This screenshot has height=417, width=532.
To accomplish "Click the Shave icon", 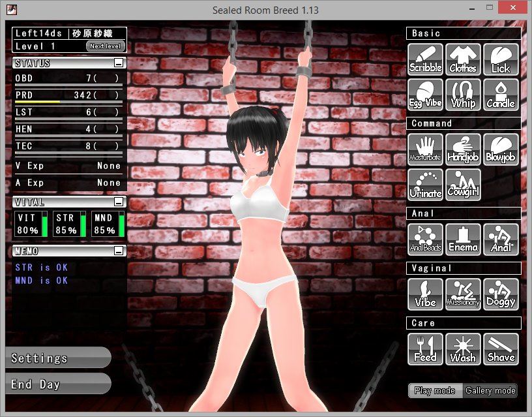I will (x=501, y=348).
